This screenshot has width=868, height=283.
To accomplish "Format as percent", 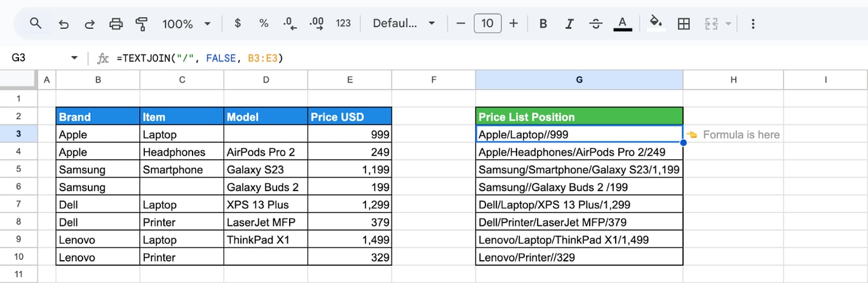I will (264, 23).
